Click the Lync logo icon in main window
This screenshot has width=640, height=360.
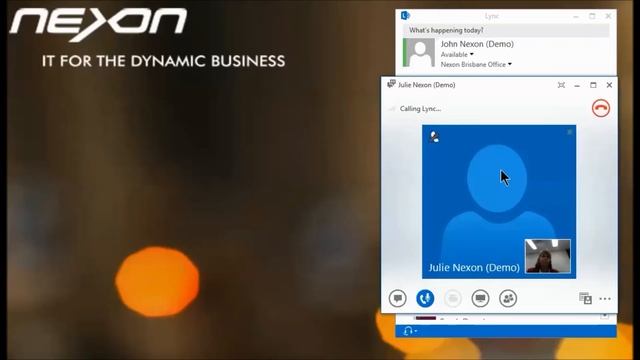[405, 16]
